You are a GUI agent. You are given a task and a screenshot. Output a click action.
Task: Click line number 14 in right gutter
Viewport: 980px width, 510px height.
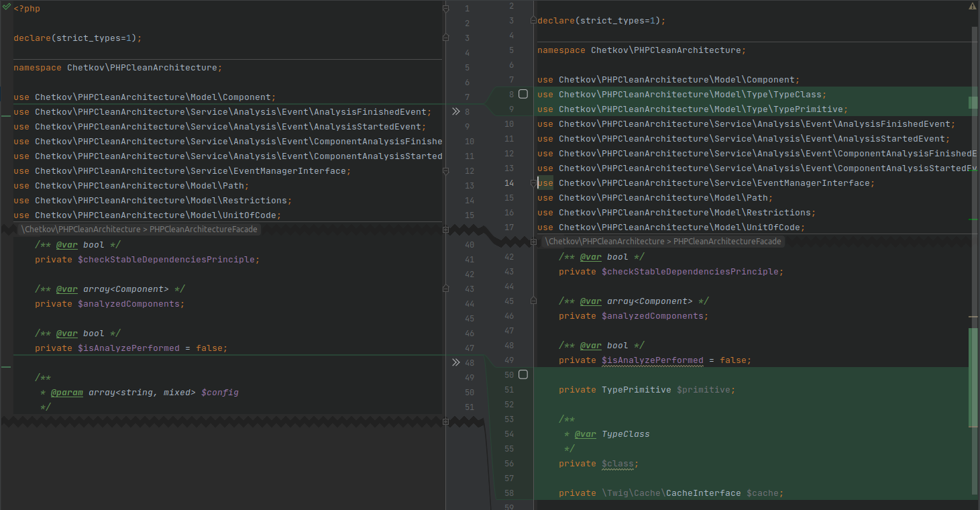pos(509,183)
